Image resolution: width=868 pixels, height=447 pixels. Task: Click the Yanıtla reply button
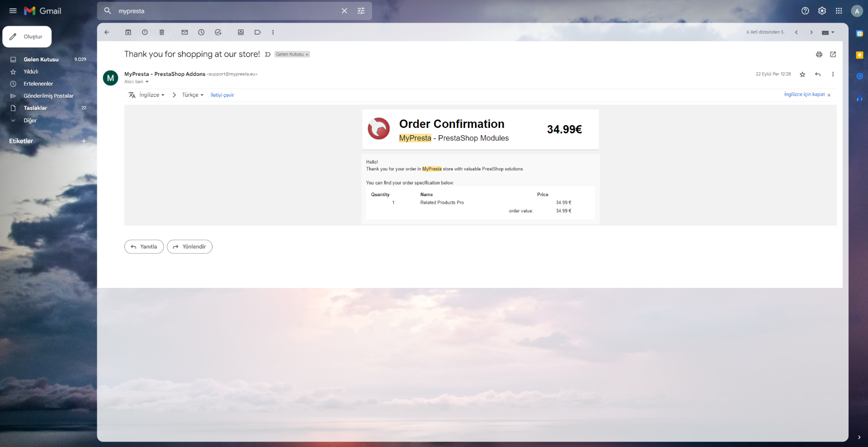(x=144, y=247)
